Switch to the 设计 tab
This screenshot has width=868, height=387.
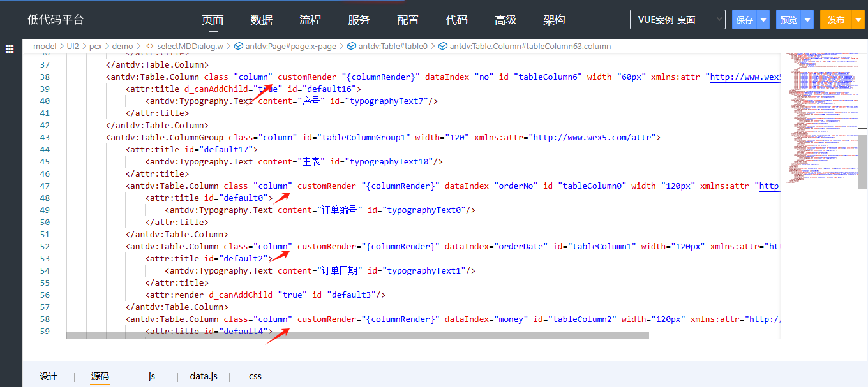pyautogui.click(x=49, y=376)
